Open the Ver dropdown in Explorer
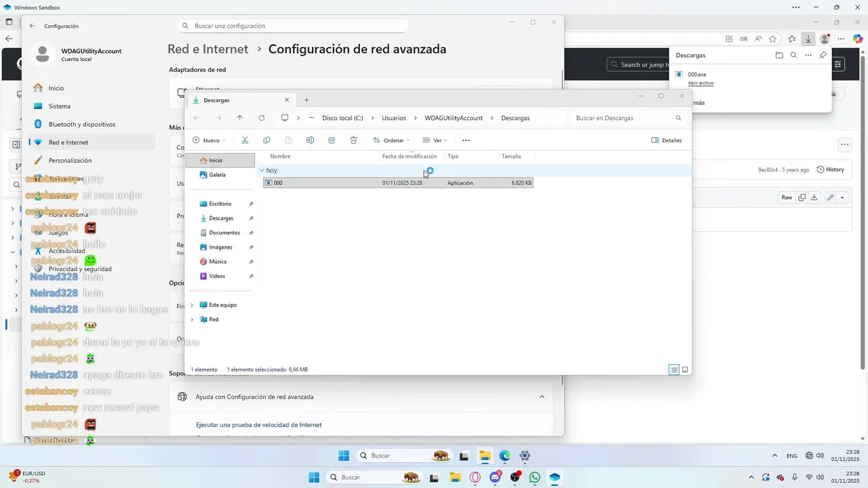This screenshot has width=868, height=488. point(435,140)
